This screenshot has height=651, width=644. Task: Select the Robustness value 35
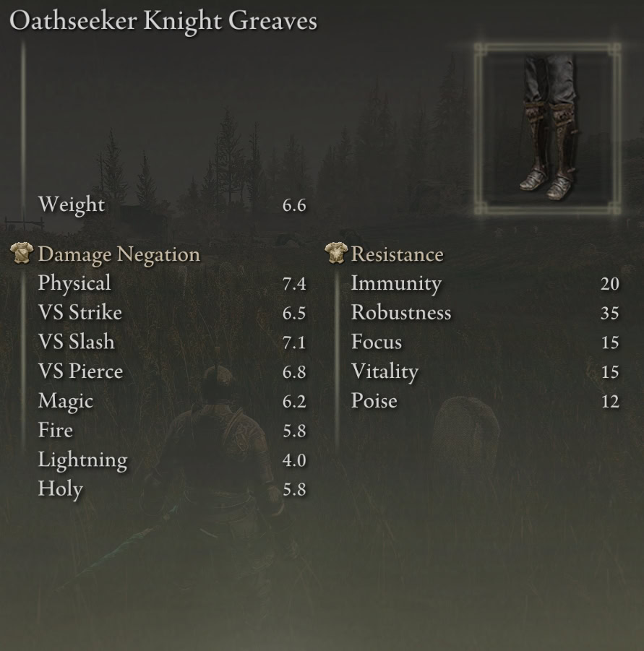tap(609, 314)
